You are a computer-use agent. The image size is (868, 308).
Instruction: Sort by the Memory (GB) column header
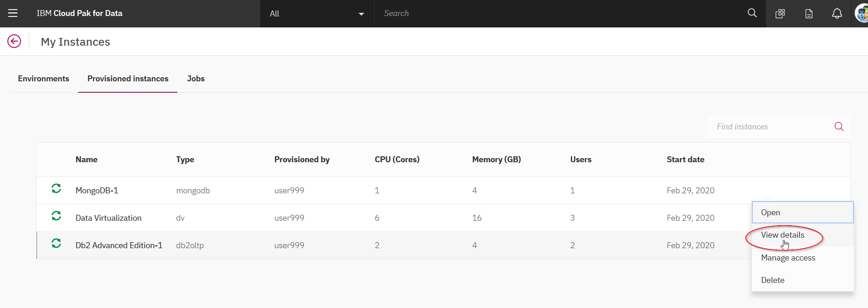(x=497, y=159)
